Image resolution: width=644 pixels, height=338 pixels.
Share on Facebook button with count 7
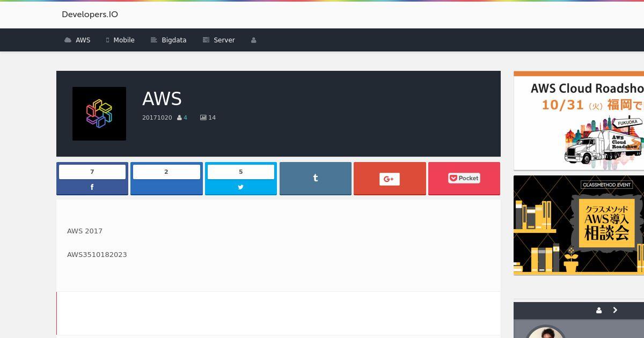coord(92,179)
